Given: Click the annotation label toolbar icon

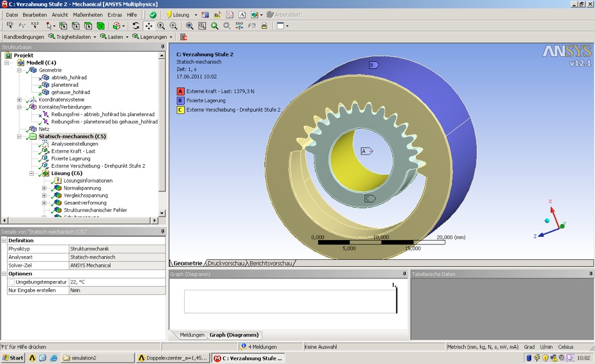Looking at the screenshot, I should coord(217,15).
